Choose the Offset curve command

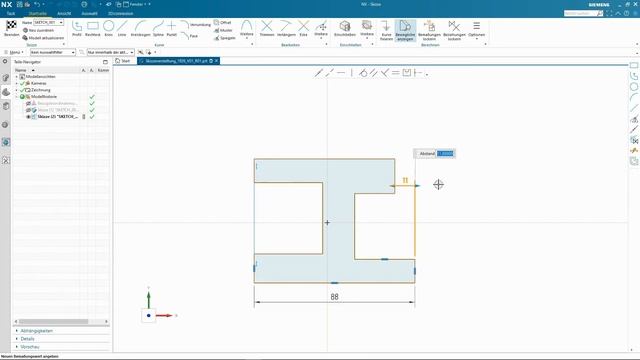223,22
